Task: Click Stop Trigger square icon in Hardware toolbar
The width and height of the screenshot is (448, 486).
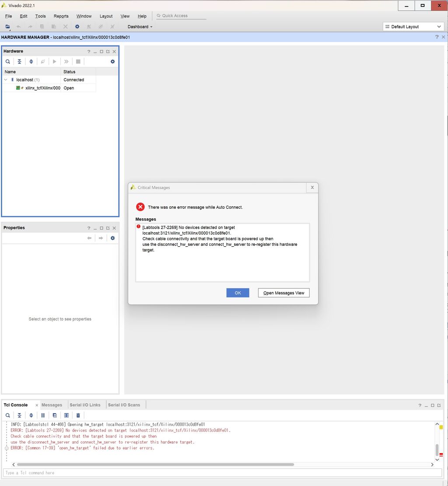Action: point(78,61)
